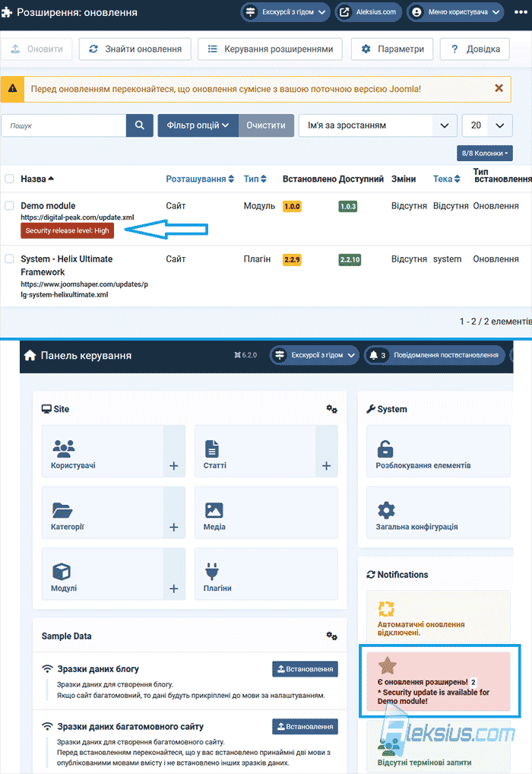532x774 pixels.
Task: Open the Меню користувача dropdown
Action: click(455, 12)
